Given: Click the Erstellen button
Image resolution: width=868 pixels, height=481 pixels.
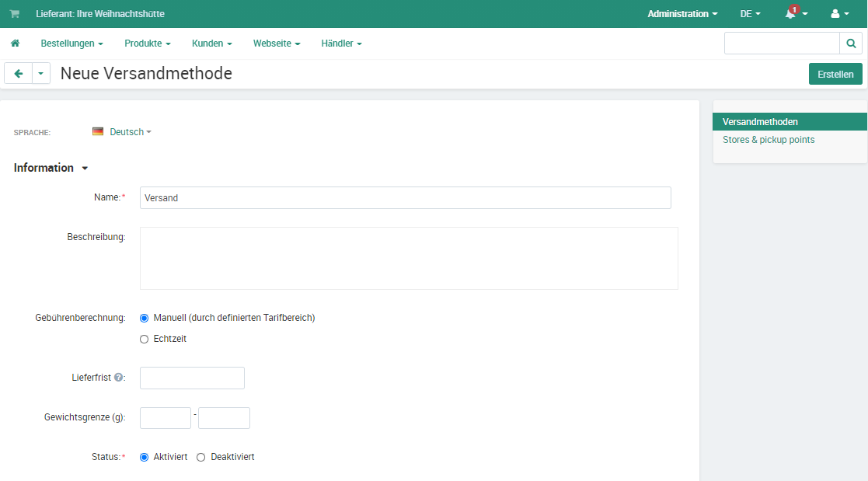Looking at the screenshot, I should tap(835, 74).
